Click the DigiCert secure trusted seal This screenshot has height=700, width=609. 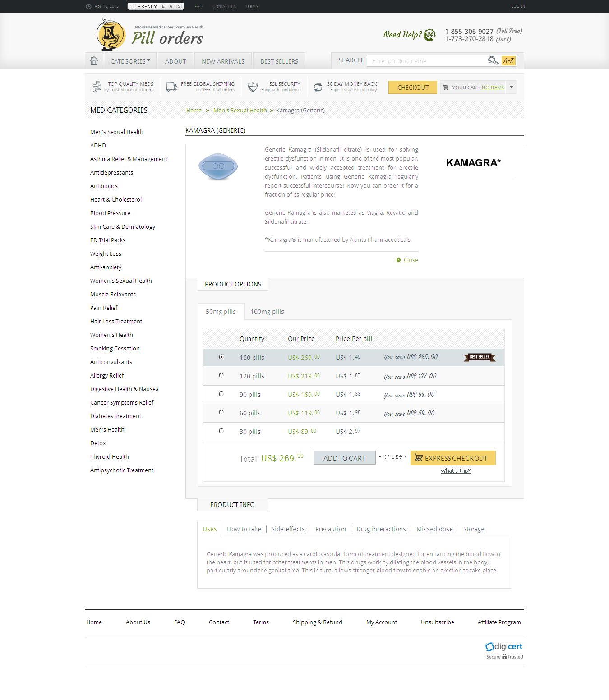504,651
